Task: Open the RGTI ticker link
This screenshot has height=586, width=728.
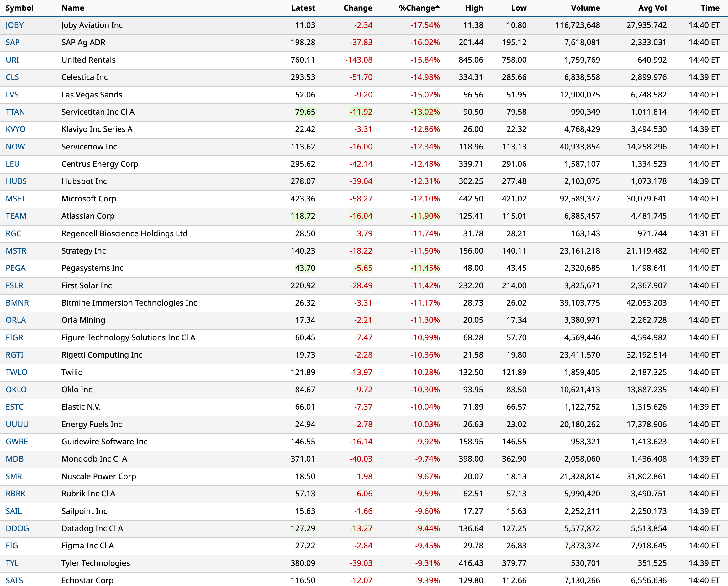Action: tap(14, 355)
